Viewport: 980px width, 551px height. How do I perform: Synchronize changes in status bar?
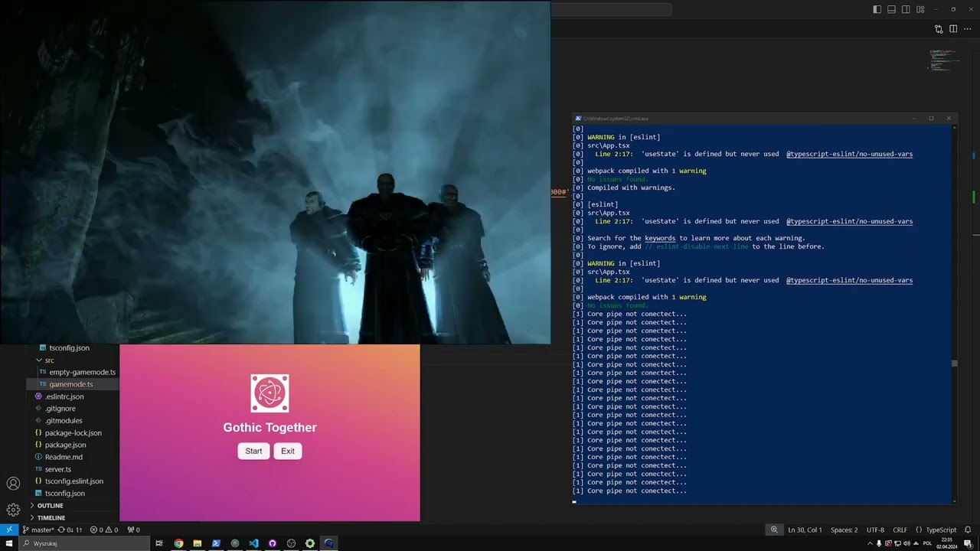coord(70,530)
